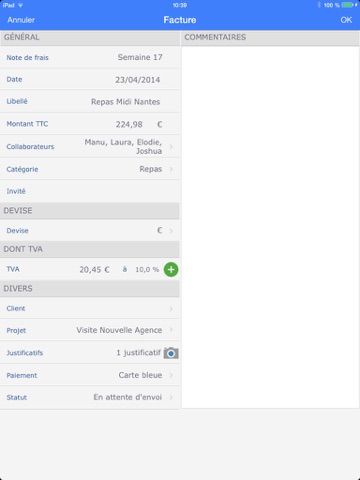Image resolution: width=360 pixels, height=480 pixels.
Task: Open Statut En attente d'envoi
Action: click(x=90, y=397)
